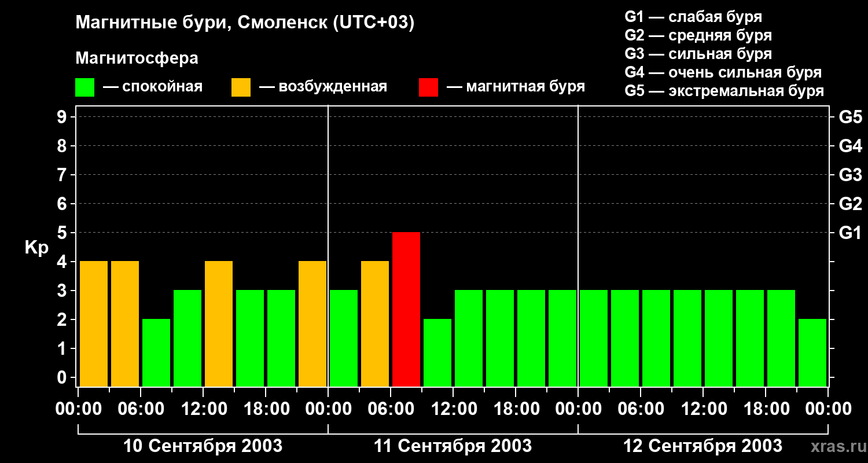Click the '10 Сентября 2003' date label
This screenshot has width=868, height=463.
coord(203,446)
